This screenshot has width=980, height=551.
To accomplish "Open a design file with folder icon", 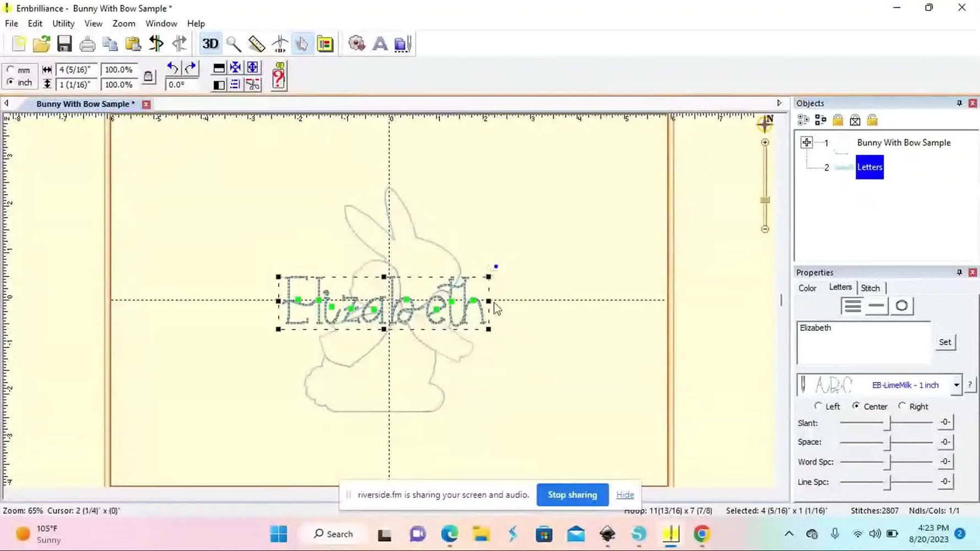I will [x=41, y=44].
